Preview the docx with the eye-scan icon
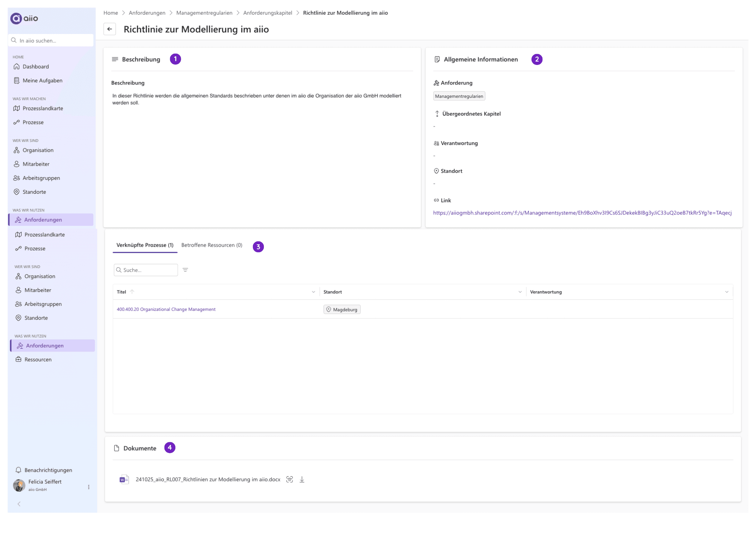The image size is (756, 534). pyautogui.click(x=290, y=480)
